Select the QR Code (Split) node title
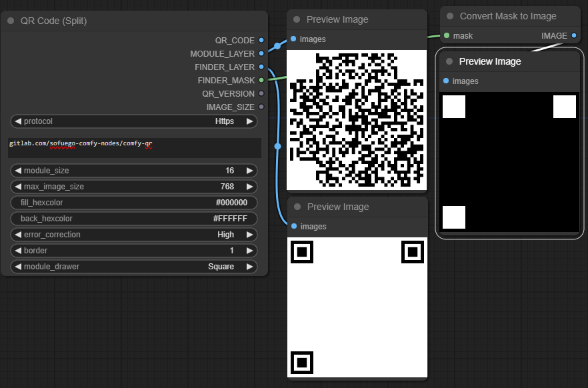 (53, 21)
